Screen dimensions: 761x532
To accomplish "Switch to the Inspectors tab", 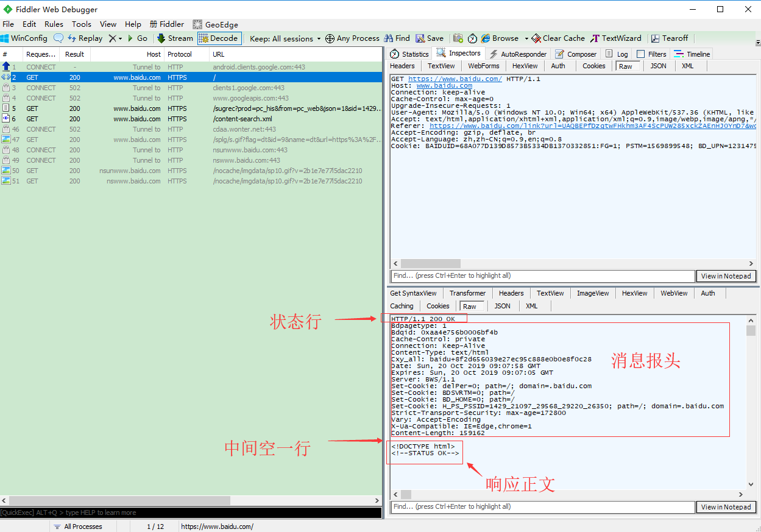I will click(459, 53).
